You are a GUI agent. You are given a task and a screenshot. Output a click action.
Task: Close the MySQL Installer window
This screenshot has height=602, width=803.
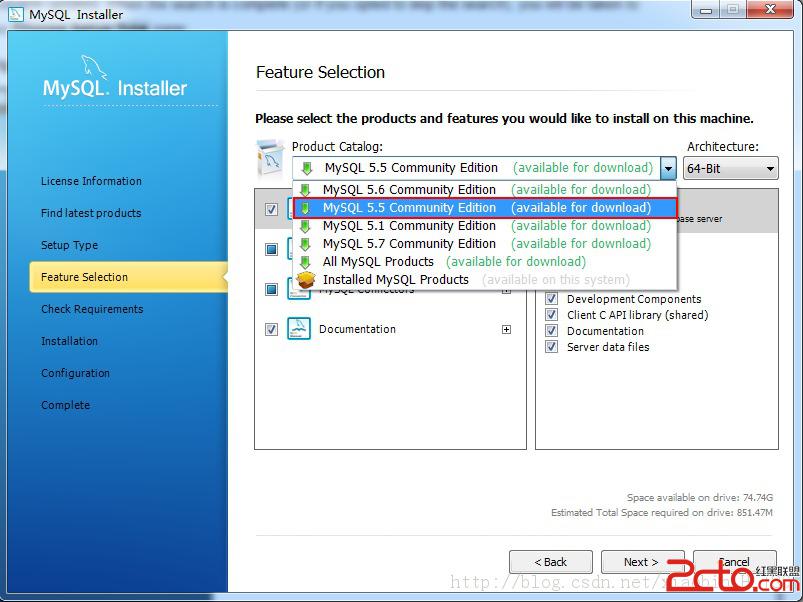pos(770,10)
